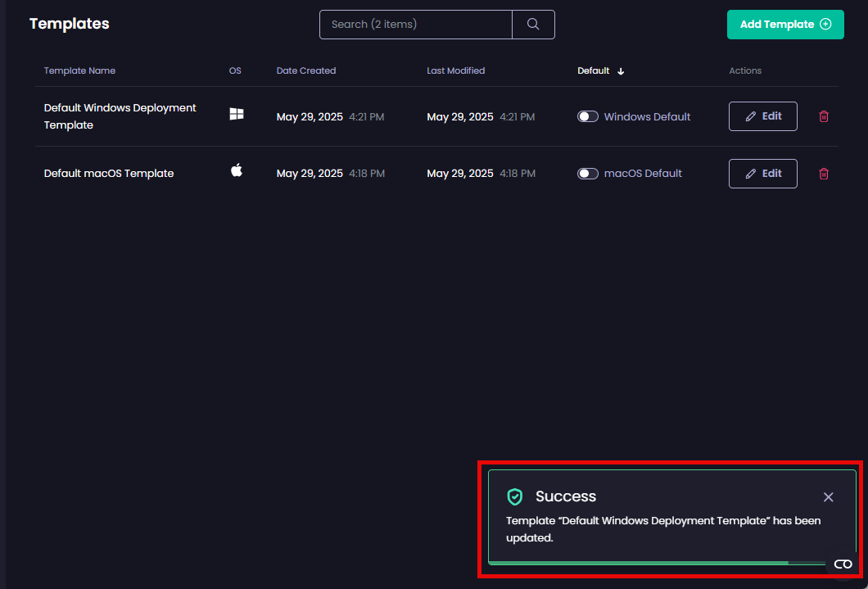Viewport: 868px width, 589px height.
Task: Click the trash icon for Default macOS Template
Action: coord(823,173)
